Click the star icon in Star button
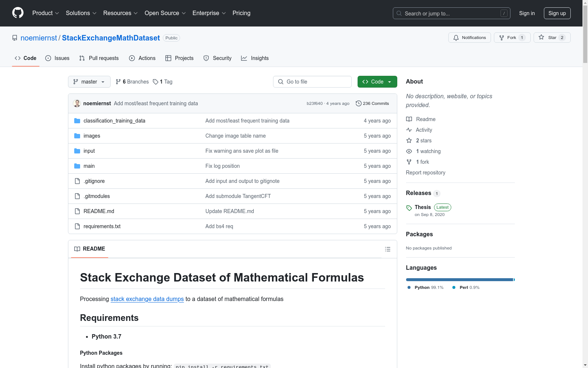Screen dimensions: 588x368 (x=541, y=37)
